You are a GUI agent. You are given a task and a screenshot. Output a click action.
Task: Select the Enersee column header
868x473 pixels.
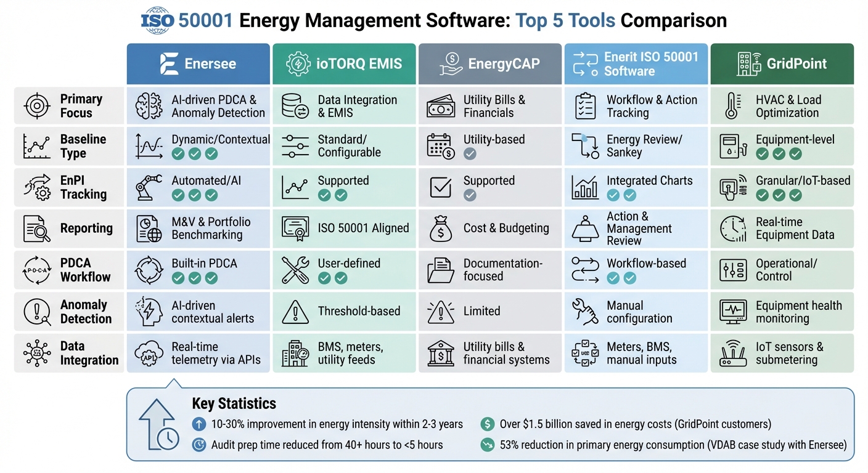point(199,64)
